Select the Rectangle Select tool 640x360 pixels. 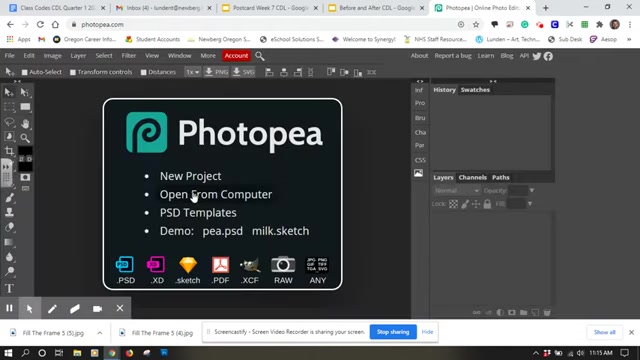coord(9,107)
